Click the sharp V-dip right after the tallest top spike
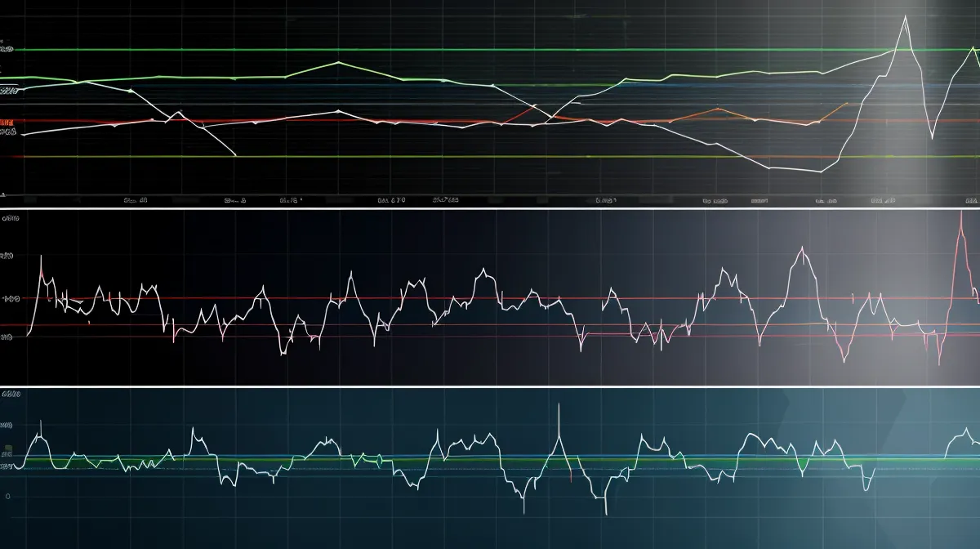The image size is (980, 549). coord(930,136)
